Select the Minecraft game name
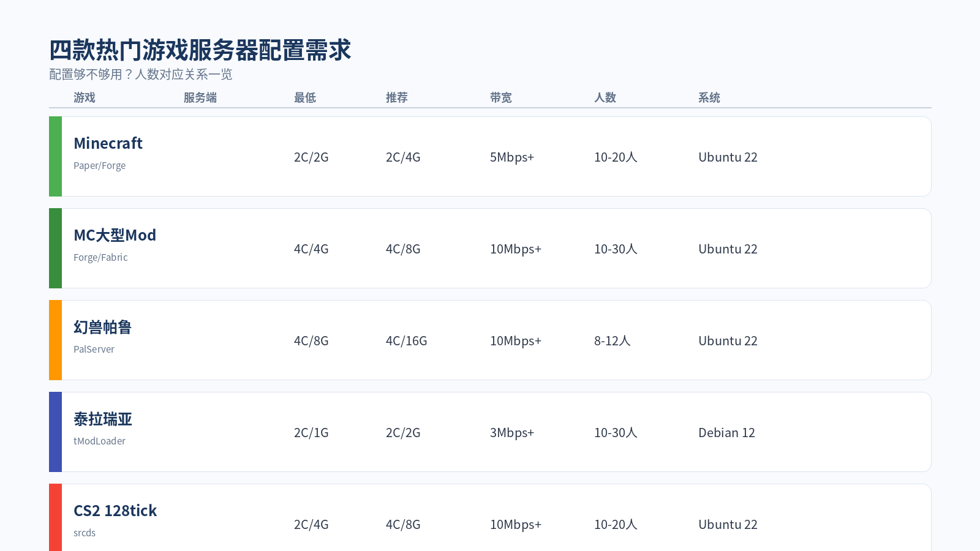The width and height of the screenshot is (980, 551). 108,143
